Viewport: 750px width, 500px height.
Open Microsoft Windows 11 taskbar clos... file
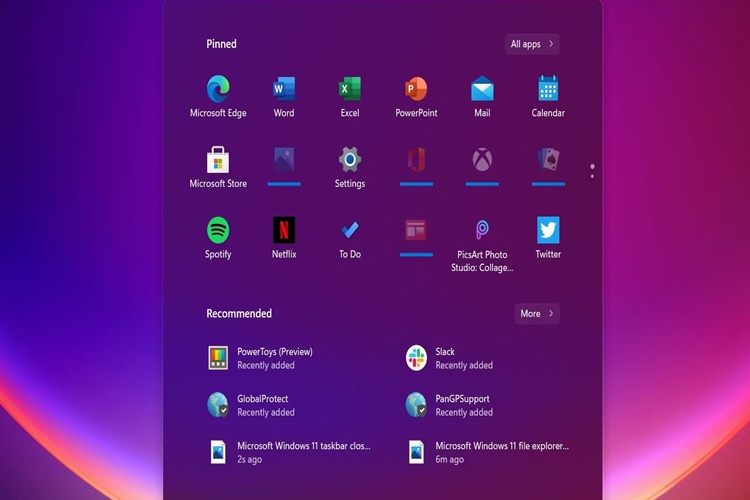(289, 452)
